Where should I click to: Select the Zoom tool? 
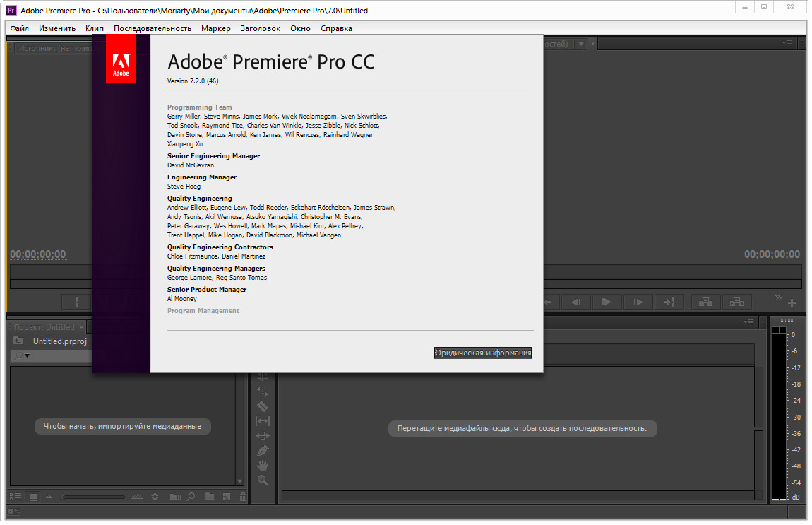[x=263, y=480]
